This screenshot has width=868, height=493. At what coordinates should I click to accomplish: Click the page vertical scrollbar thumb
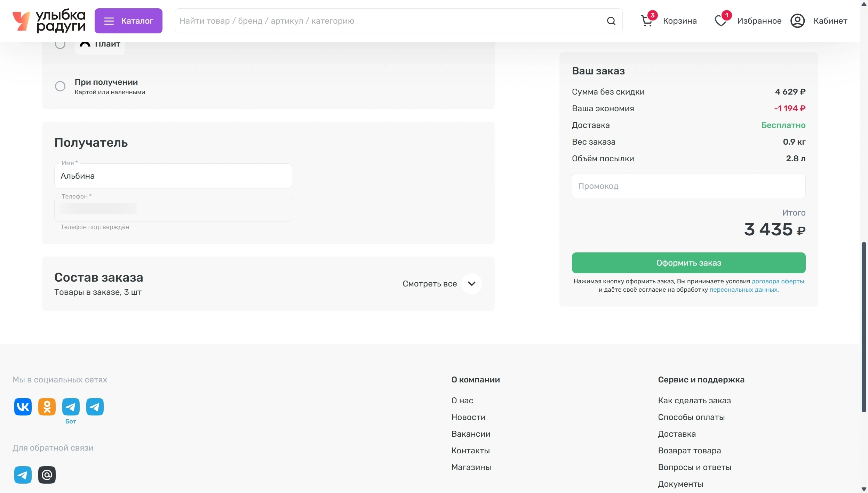coord(863,327)
